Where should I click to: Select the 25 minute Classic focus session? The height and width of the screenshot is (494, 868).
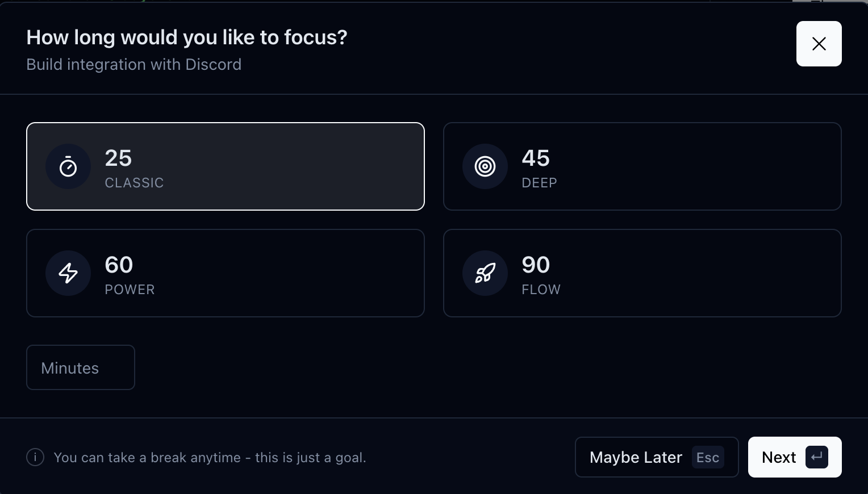(226, 166)
